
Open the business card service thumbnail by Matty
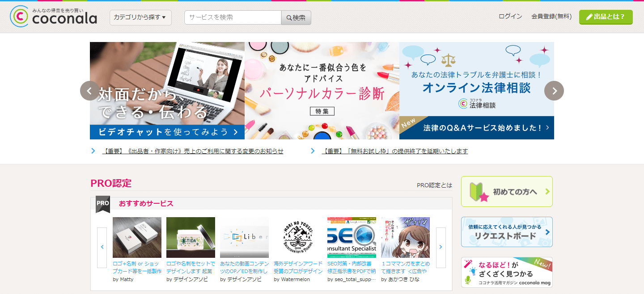[137, 237]
